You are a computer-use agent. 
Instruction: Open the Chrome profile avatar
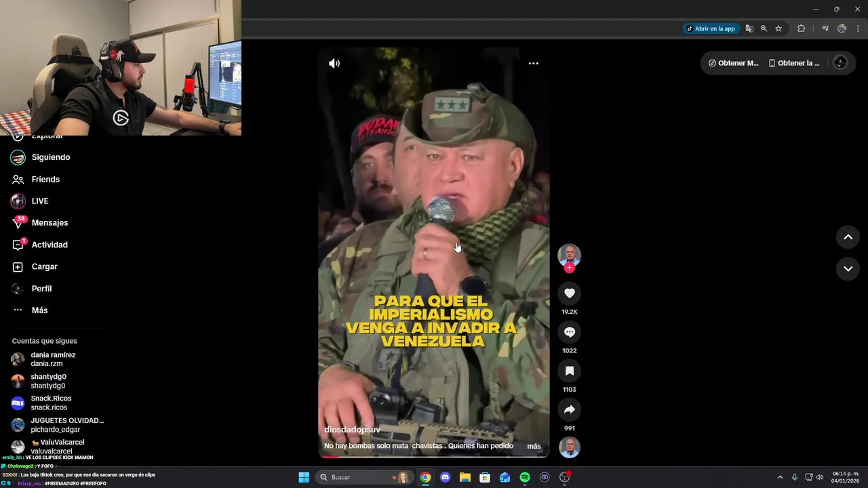pyautogui.click(x=842, y=28)
